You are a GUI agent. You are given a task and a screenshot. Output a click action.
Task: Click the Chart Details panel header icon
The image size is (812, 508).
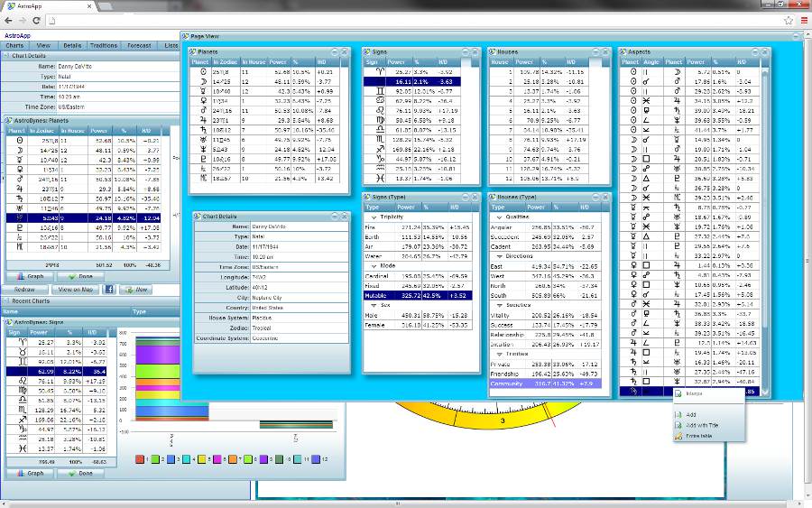coord(7,55)
